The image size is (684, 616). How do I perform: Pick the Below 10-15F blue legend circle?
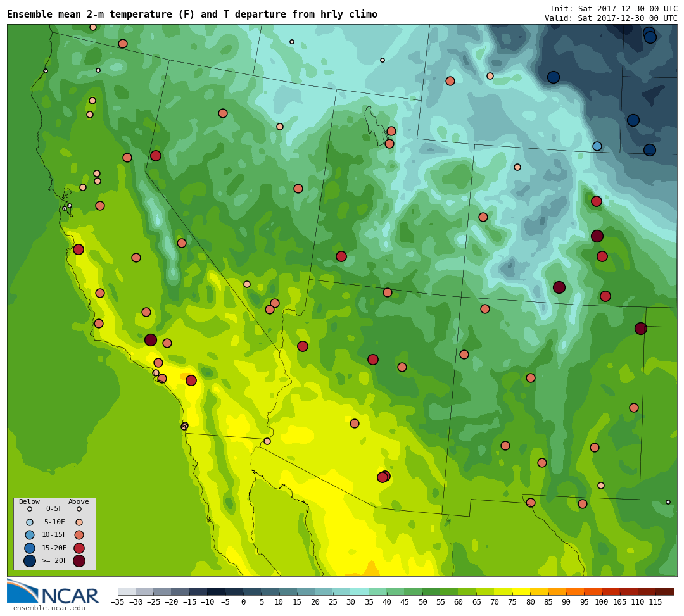click(x=30, y=534)
